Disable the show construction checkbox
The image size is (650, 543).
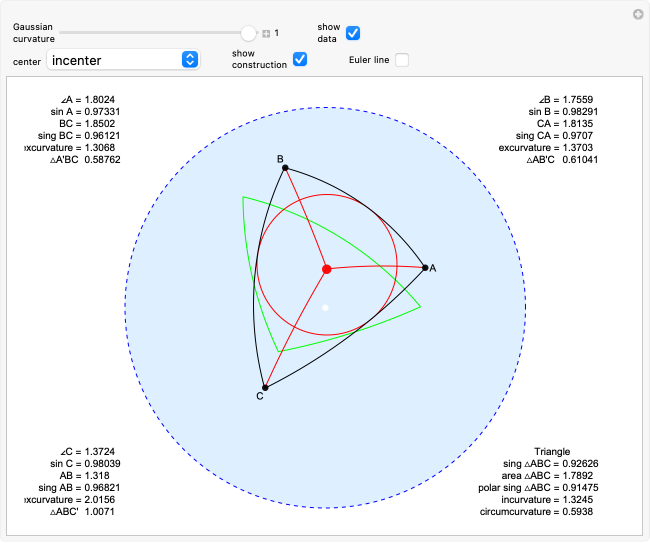pos(299,60)
